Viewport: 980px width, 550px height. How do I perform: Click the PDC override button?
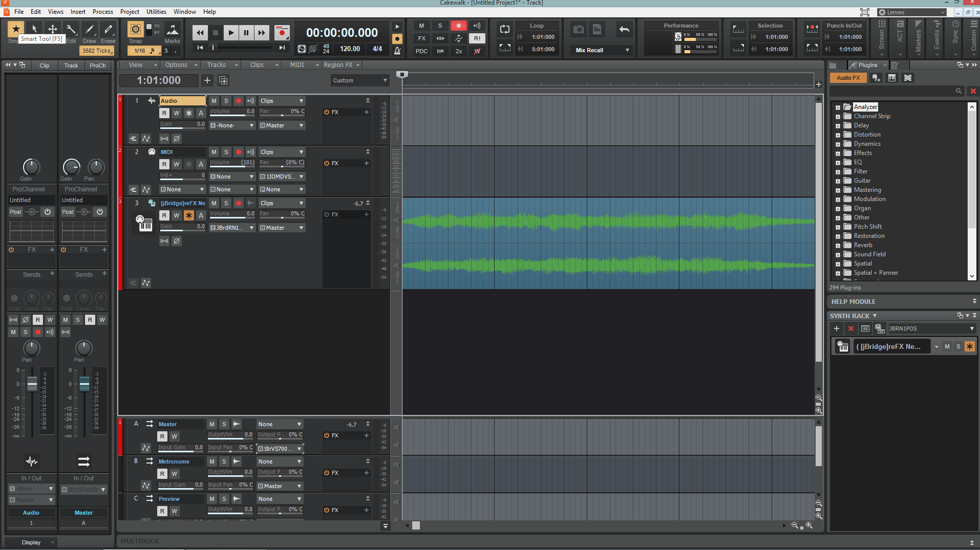coord(421,51)
